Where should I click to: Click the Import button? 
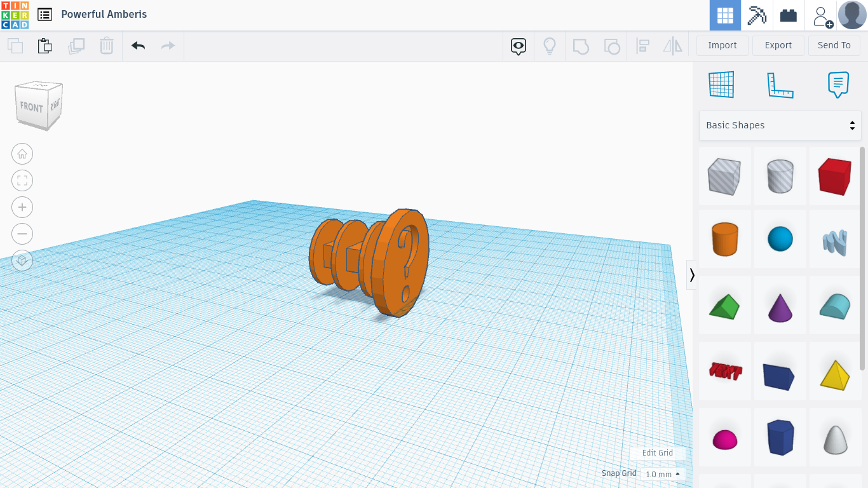point(722,46)
